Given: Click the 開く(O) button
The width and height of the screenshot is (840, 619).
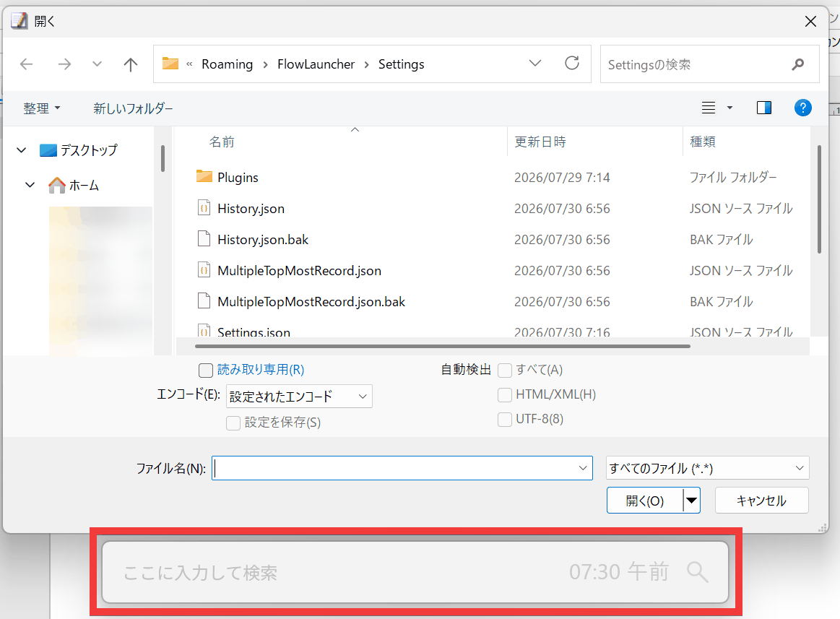Looking at the screenshot, I should [x=644, y=501].
